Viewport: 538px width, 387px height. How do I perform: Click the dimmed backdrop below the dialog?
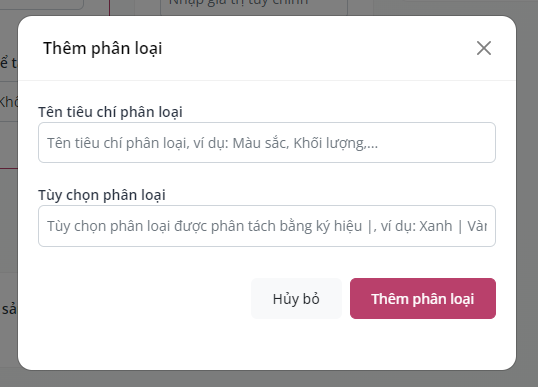[x=269, y=379]
